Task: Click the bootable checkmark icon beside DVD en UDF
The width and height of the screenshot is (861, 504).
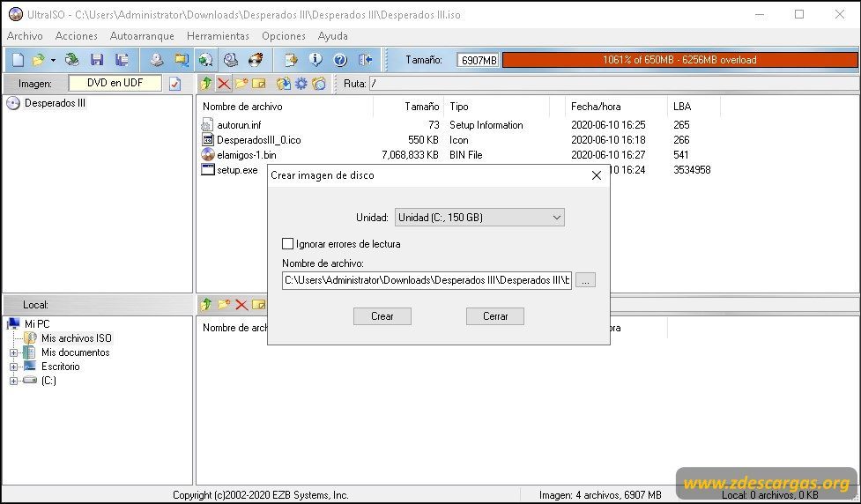Action: point(174,84)
